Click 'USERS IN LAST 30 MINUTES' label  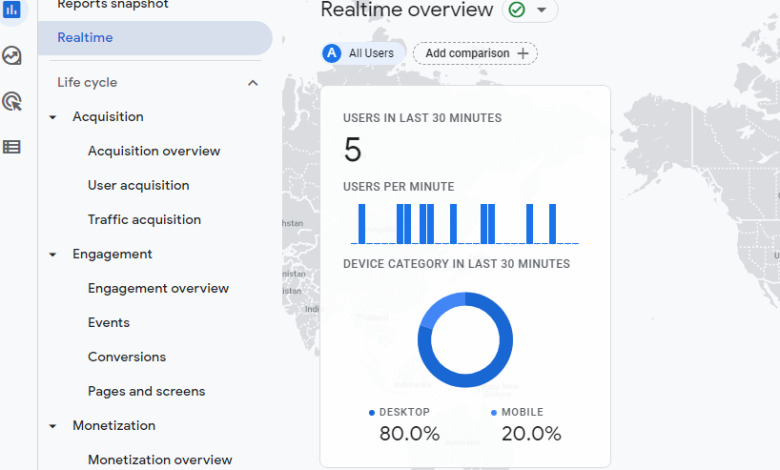(x=422, y=118)
